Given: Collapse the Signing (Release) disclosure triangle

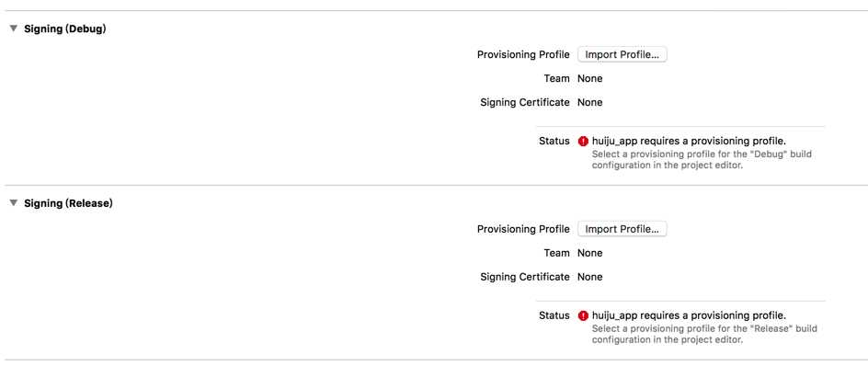Looking at the screenshot, I should point(14,203).
